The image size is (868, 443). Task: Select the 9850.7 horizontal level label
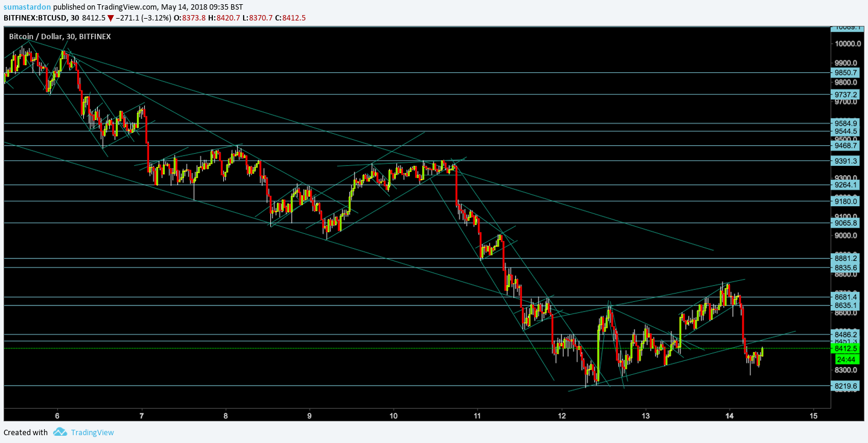pyautogui.click(x=844, y=72)
